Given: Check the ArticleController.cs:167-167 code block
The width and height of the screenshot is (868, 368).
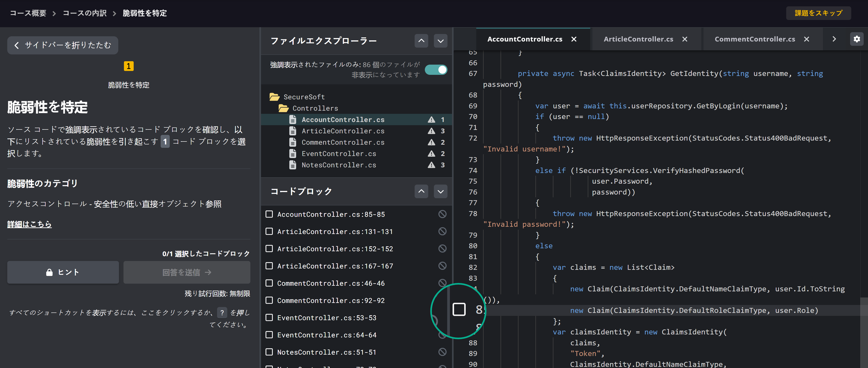Looking at the screenshot, I should [269, 266].
